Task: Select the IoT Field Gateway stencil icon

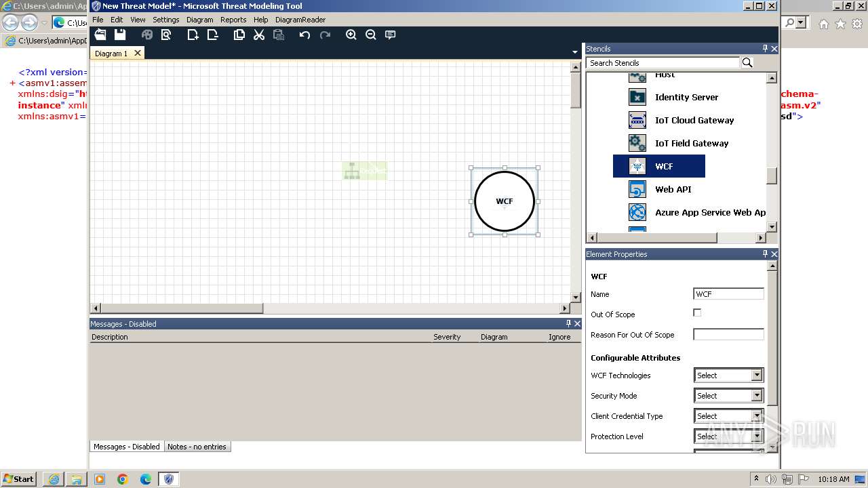Action: pyautogui.click(x=637, y=143)
